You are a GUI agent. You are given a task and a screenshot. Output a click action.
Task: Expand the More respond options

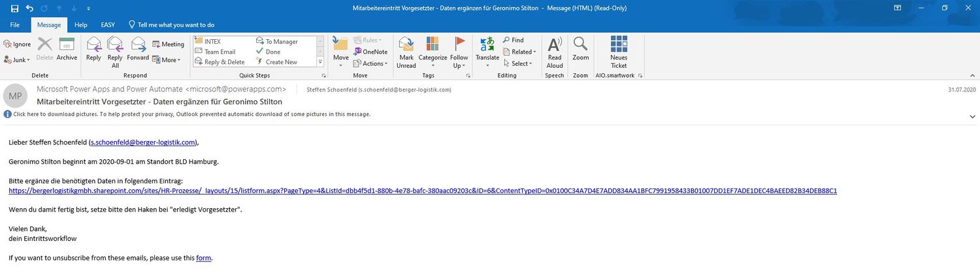167,59
